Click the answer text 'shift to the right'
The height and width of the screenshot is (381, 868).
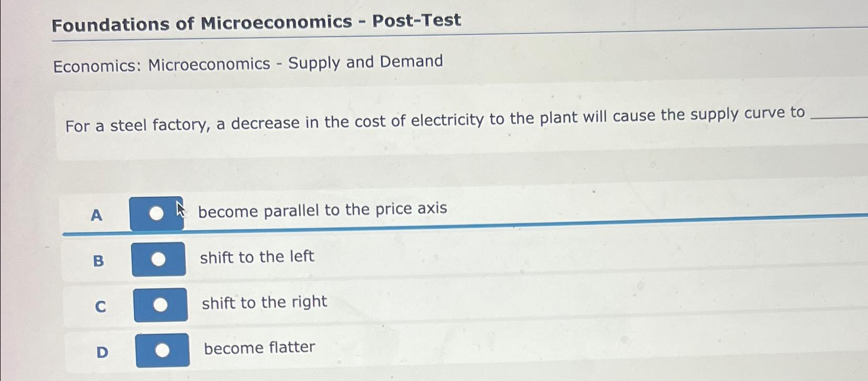(x=264, y=302)
